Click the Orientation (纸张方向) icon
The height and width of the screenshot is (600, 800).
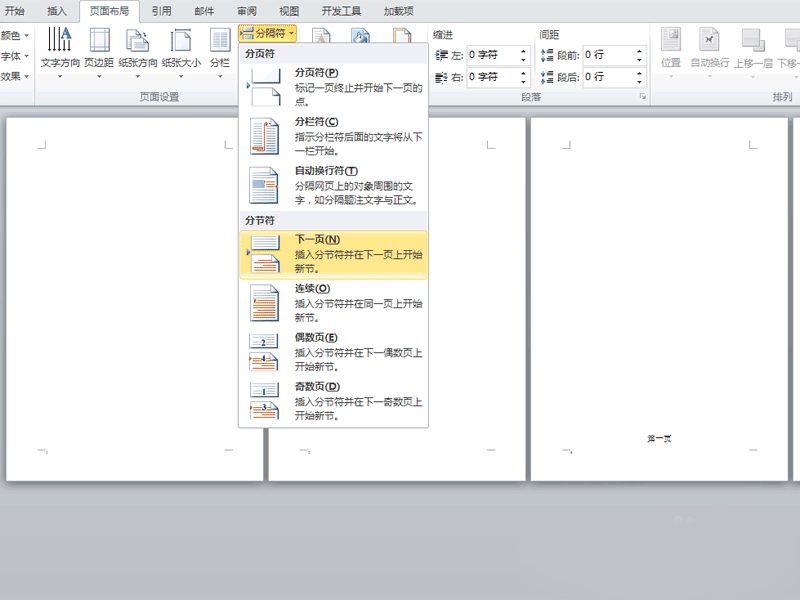pyautogui.click(x=137, y=40)
